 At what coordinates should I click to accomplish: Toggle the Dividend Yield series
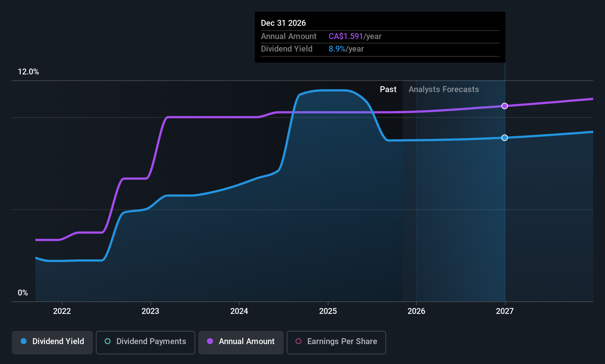[x=52, y=342]
